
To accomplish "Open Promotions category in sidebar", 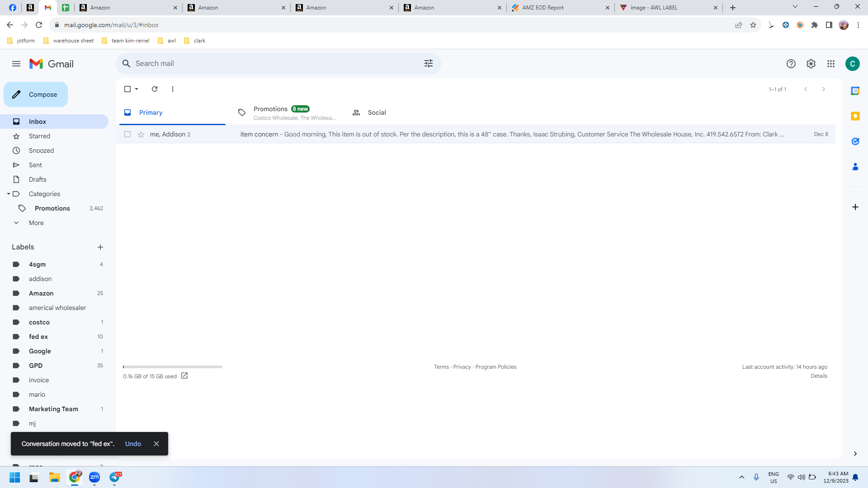I will tap(54, 208).
